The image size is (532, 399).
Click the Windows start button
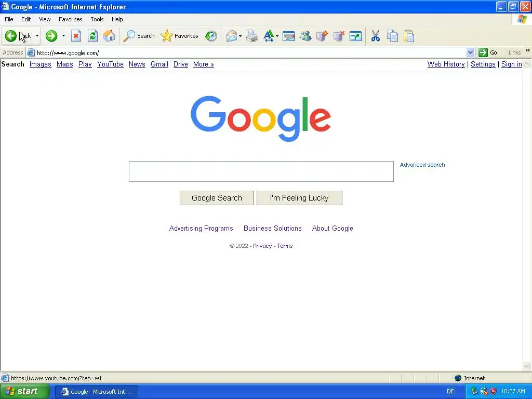24,391
